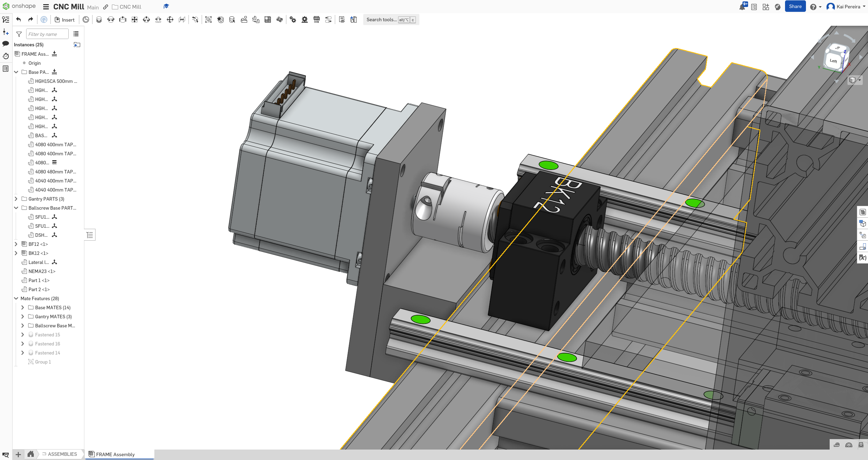Select the Gear relation tool
This screenshot has width=868, height=460.
click(x=293, y=20)
